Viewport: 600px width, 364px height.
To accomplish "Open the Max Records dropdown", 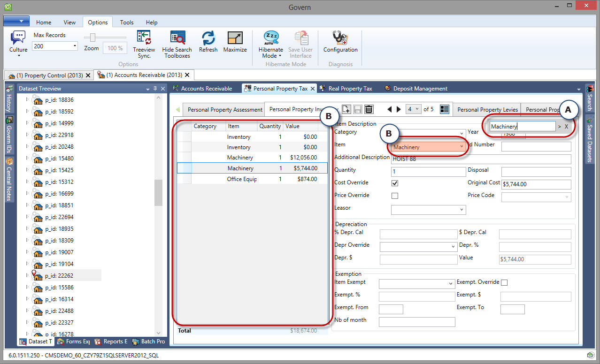I will [x=75, y=46].
